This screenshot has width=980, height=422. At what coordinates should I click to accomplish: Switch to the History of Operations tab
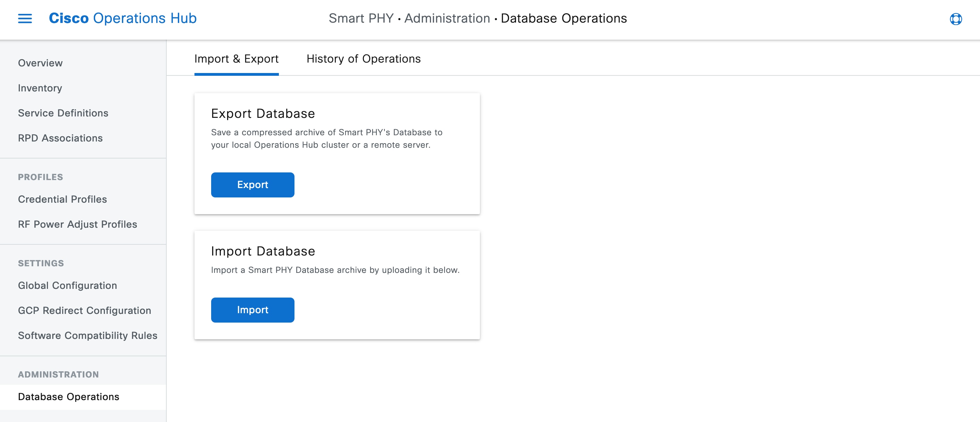(363, 59)
